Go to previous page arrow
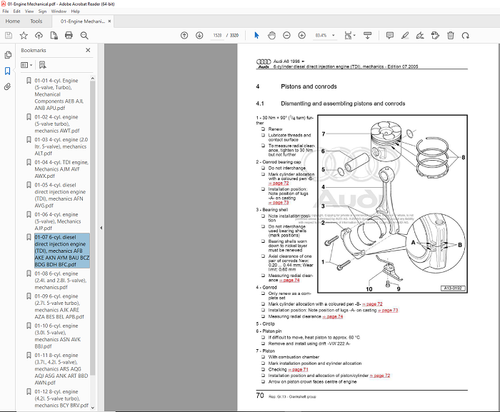This screenshot has height=412, width=500. click(184, 35)
